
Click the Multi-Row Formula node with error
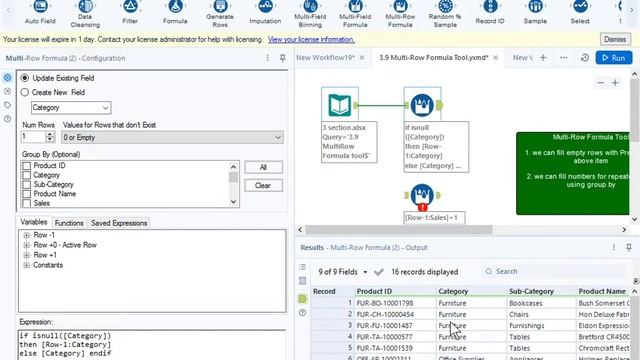422,196
